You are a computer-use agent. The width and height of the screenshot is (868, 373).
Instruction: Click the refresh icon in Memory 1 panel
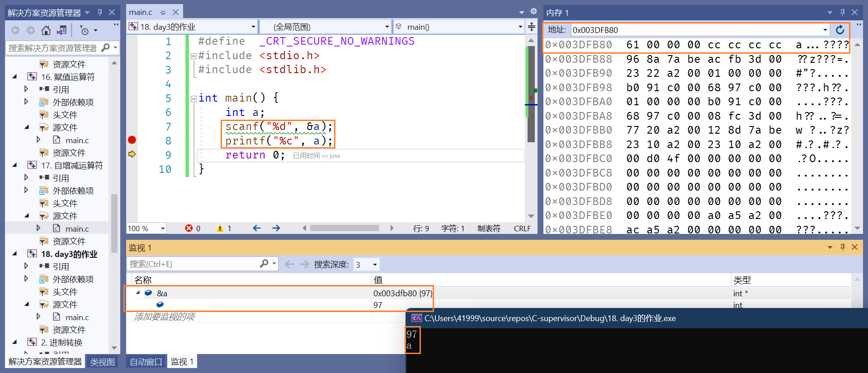840,30
